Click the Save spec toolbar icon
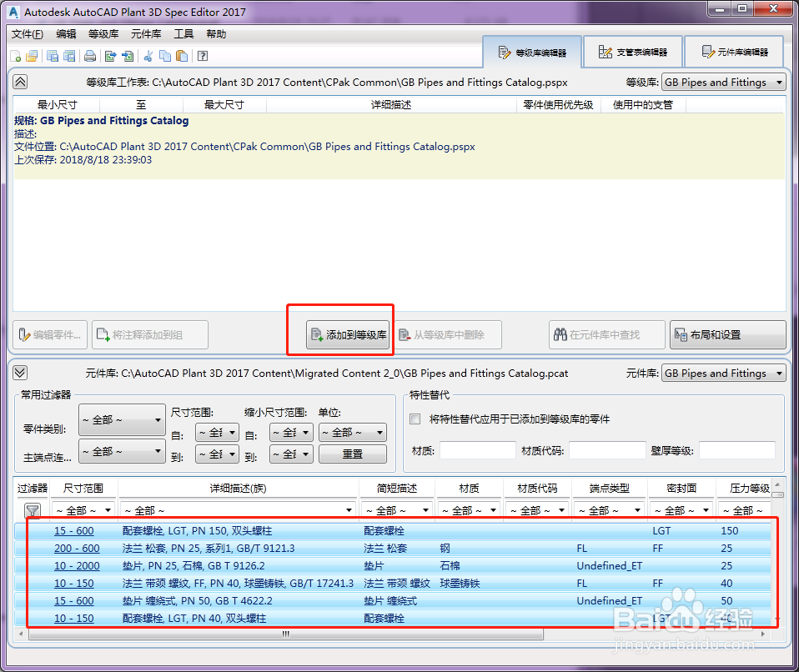The height and width of the screenshot is (672, 799). (x=53, y=56)
